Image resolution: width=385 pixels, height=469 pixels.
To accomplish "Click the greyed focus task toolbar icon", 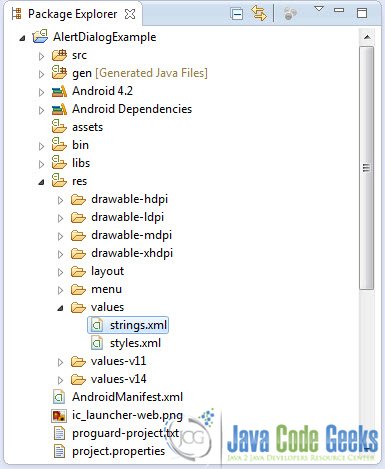I will click(290, 14).
